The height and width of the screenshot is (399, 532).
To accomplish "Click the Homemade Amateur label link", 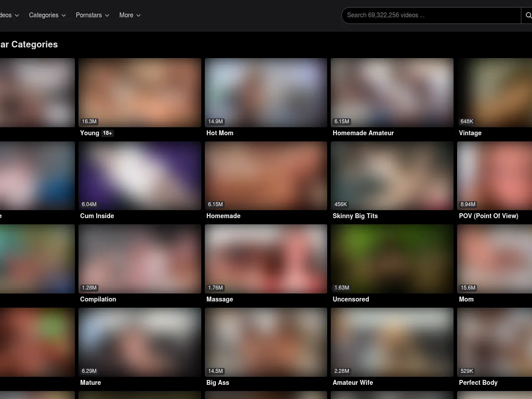I will coord(363,133).
